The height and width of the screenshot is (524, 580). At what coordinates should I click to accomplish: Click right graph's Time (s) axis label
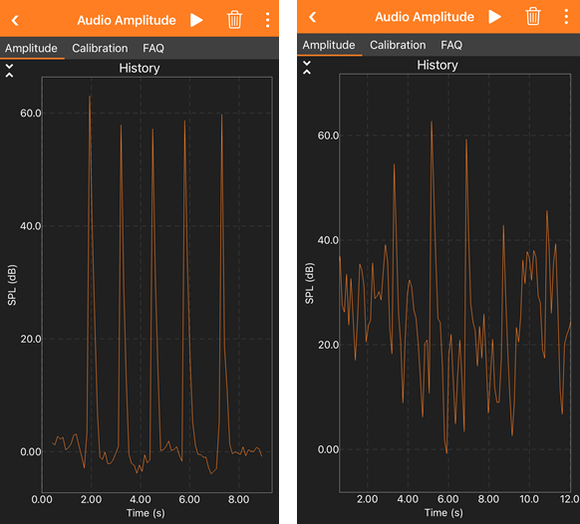click(444, 513)
